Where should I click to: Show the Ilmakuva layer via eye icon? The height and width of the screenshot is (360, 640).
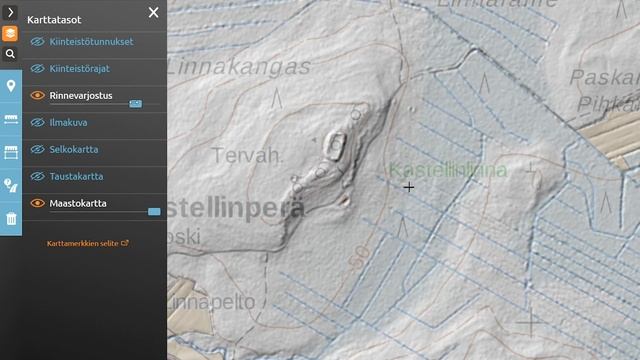coord(37,122)
